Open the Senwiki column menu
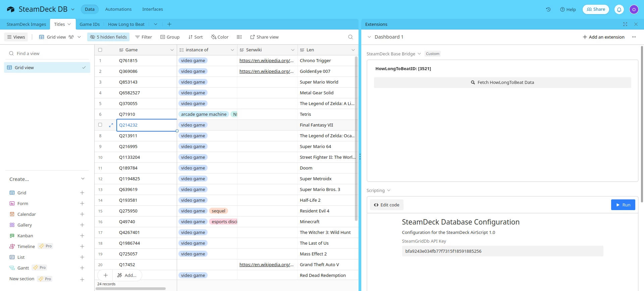 [x=293, y=50]
